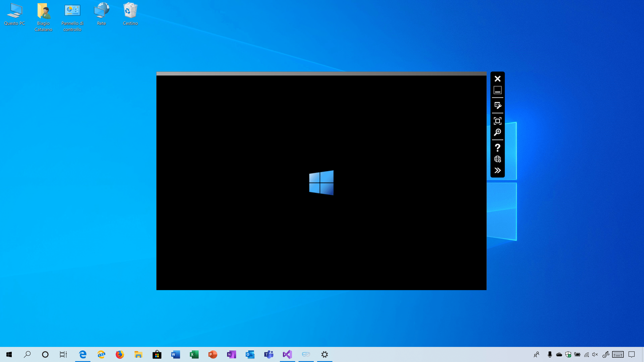The image size is (644, 362).
Task: Open File Explorer from the taskbar
Action: 138,354
